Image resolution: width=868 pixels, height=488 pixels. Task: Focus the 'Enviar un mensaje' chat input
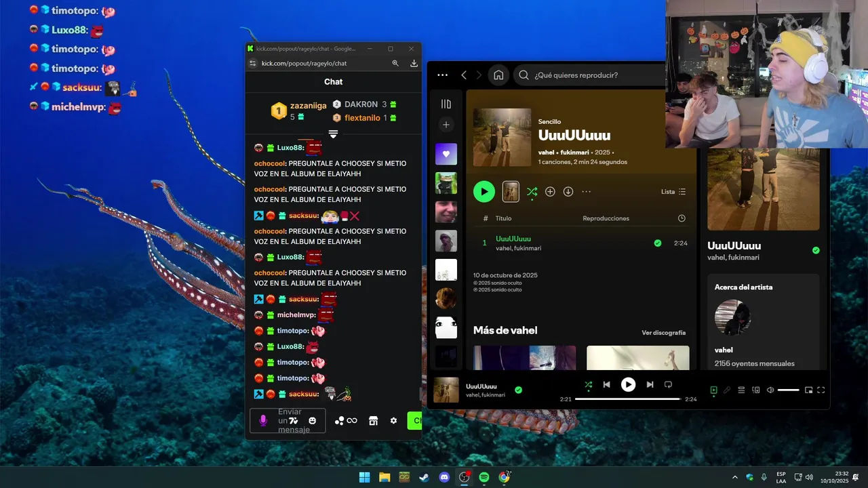tap(288, 420)
